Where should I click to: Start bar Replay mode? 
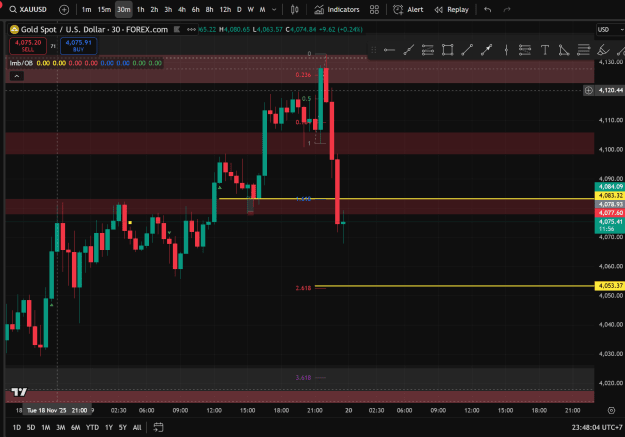click(x=452, y=10)
